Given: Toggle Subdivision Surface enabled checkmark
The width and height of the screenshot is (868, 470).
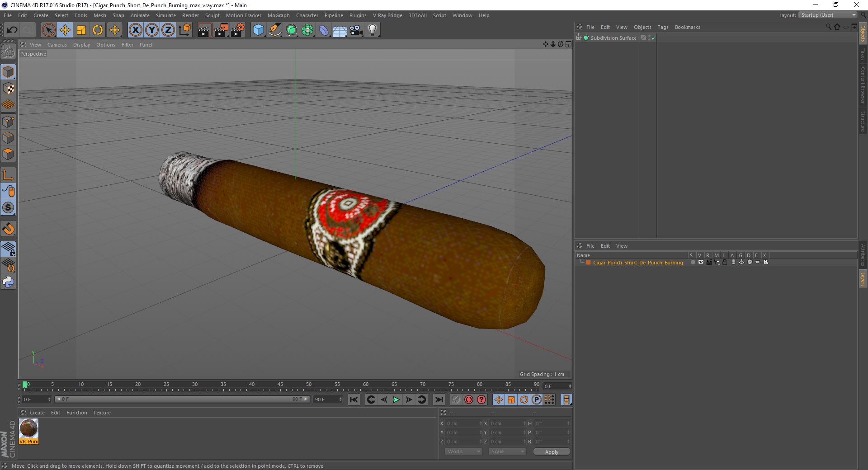Looking at the screenshot, I should tap(653, 38).
